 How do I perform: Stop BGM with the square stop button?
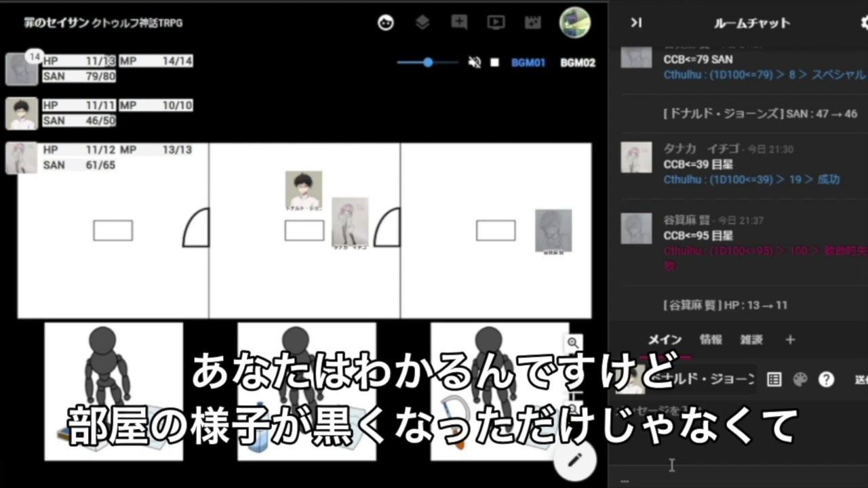click(495, 62)
